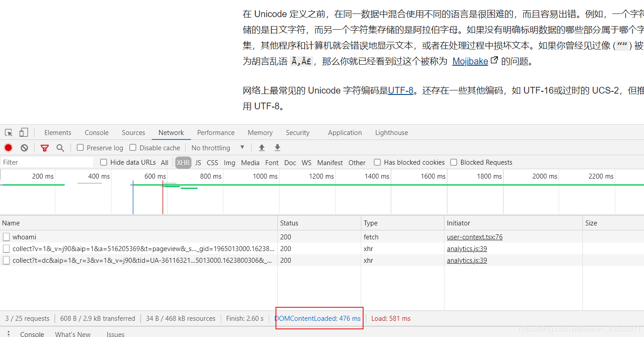Sort requests by Size column header

(613, 223)
